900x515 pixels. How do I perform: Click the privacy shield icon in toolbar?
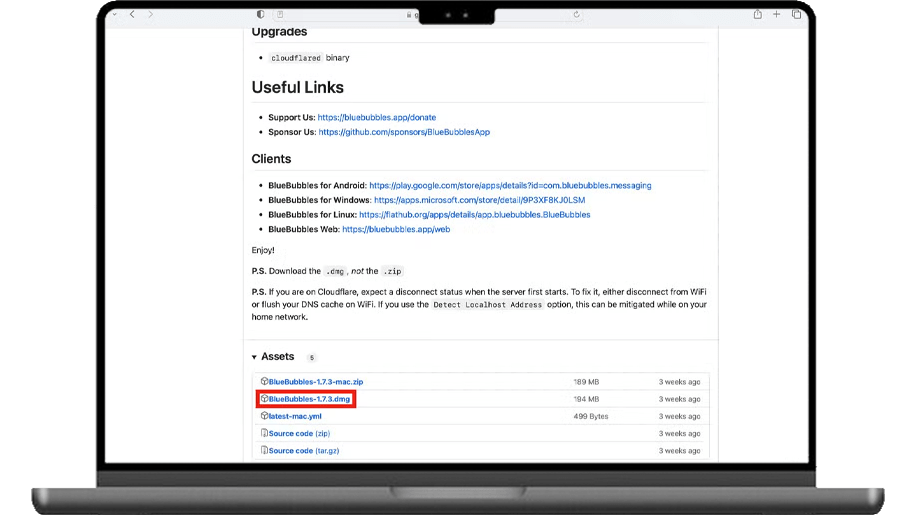pyautogui.click(x=261, y=14)
